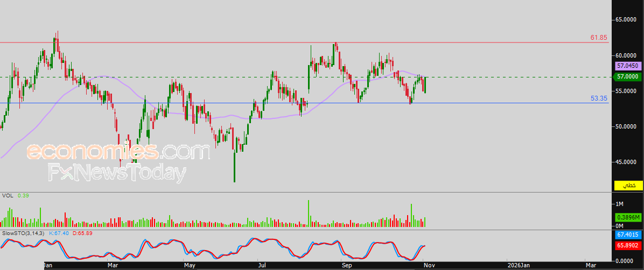This screenshot has width=644, height=270.
Task: Click the purple 57.0450 moving average tag
Action: click(x=628, y=66)
